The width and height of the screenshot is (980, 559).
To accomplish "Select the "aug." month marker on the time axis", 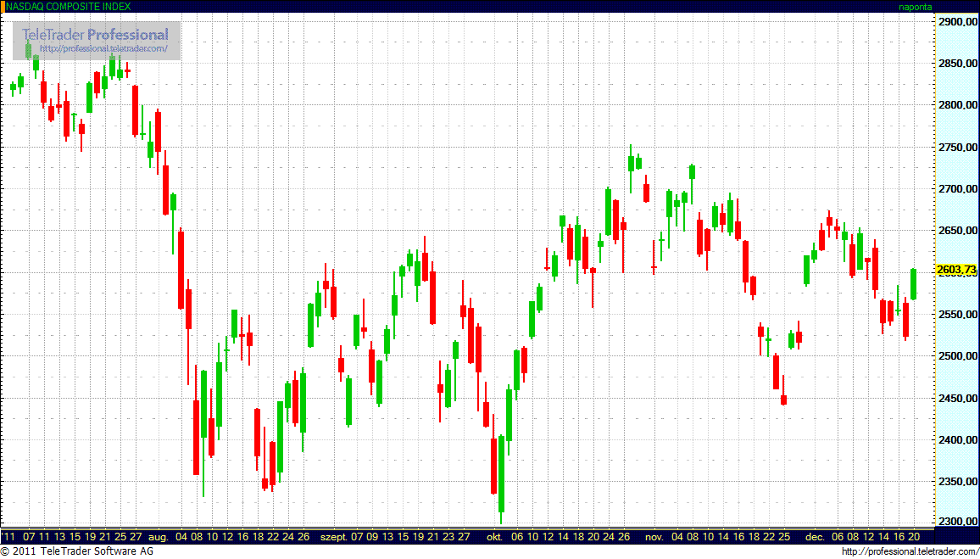I will point(158,537).
